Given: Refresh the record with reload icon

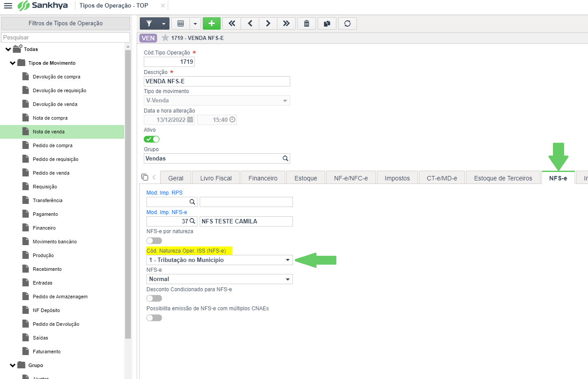Looking at the screenshot, I should pos(347,23).
